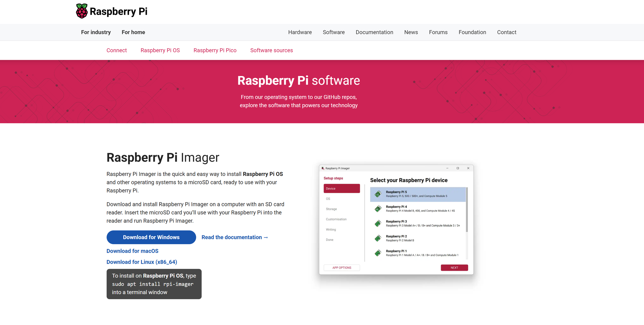Click 'Select your Raspberry Pi device' heading
Image resolution: width=644 pixels, height=325 pixels.
[409, 180]
